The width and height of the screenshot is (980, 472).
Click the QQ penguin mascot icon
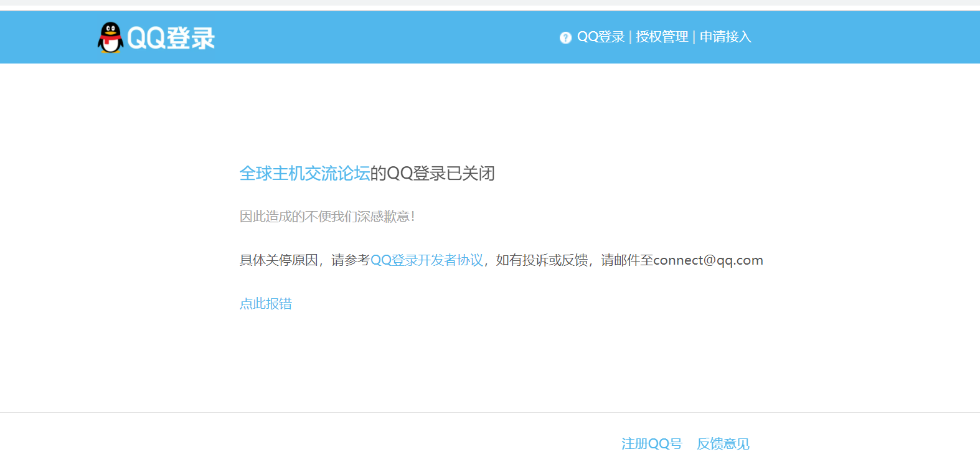[x=110, y=38]
